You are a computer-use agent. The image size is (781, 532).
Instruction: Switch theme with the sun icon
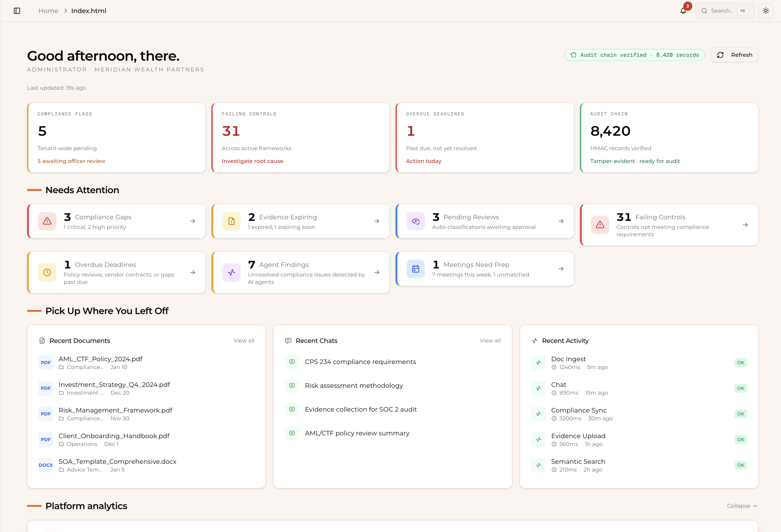(766, 11)
